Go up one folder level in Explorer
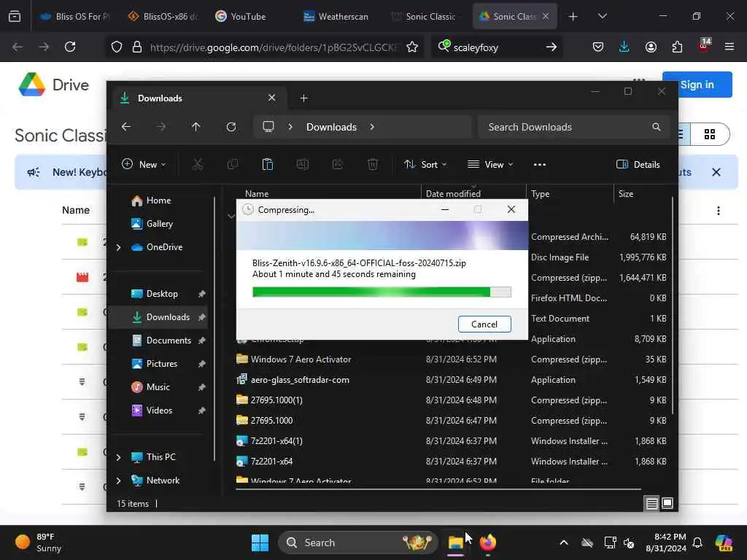Viewport: 747px width, 560px height. pos(196,127)
